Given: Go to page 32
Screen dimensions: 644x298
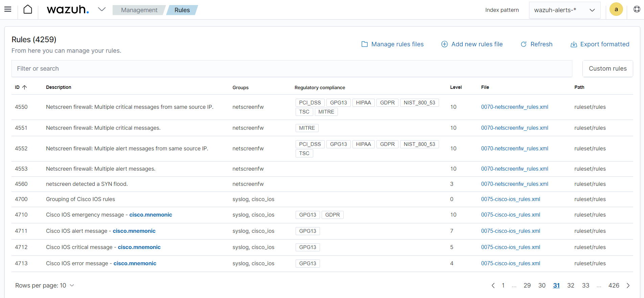Looking at the screenshot, I should [571, 285].
